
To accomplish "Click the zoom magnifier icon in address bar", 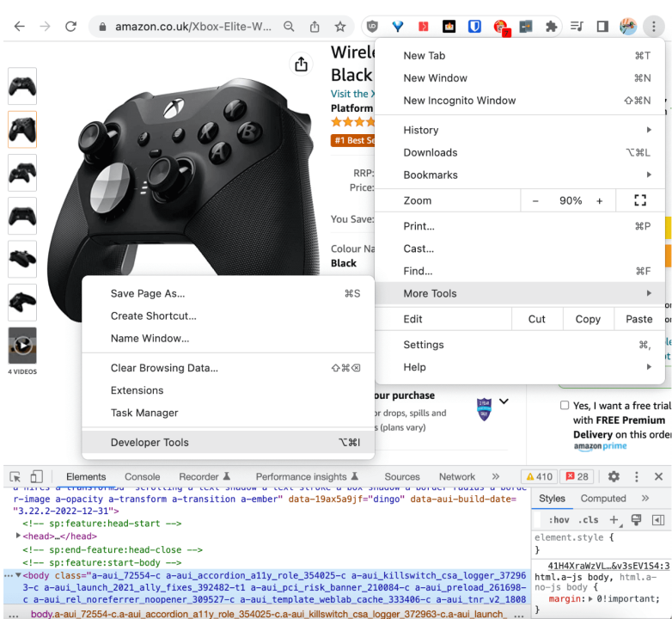I will pyautogui.click(x=290, y=27).
